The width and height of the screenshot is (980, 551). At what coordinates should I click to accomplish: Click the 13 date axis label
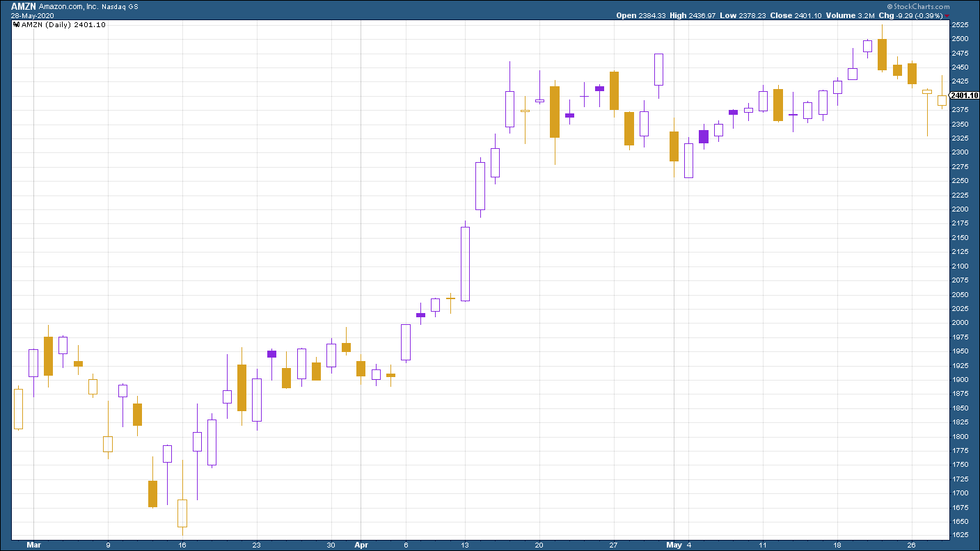tap(465, 545)
